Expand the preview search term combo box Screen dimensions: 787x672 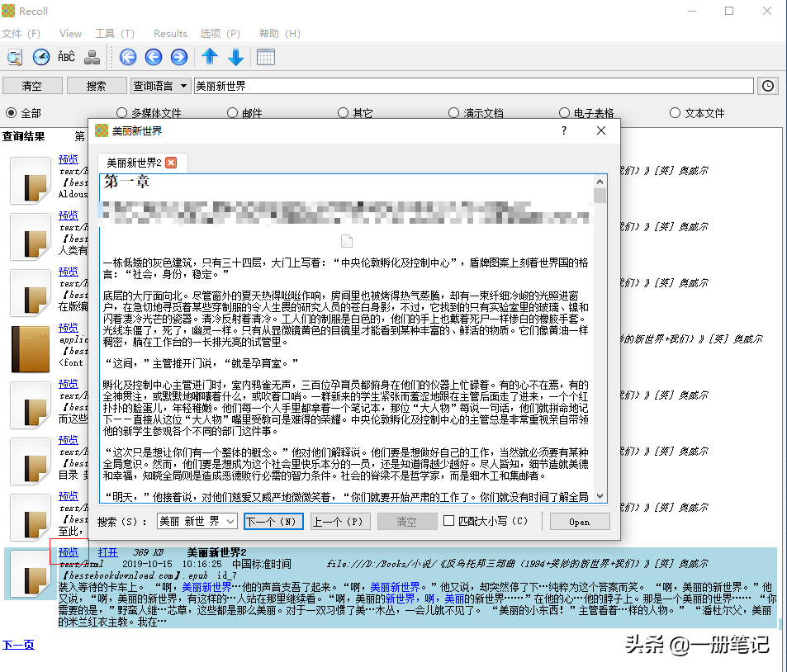pos(230,522)
